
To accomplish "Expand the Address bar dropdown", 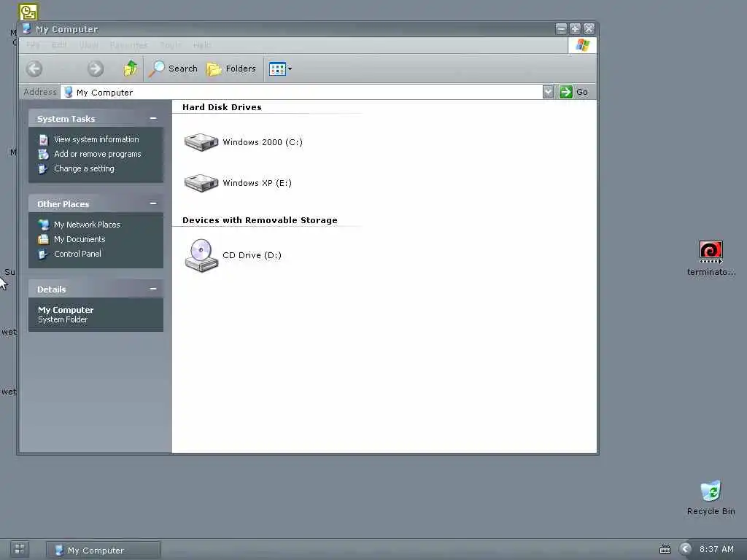I will (x=548, y=92).
